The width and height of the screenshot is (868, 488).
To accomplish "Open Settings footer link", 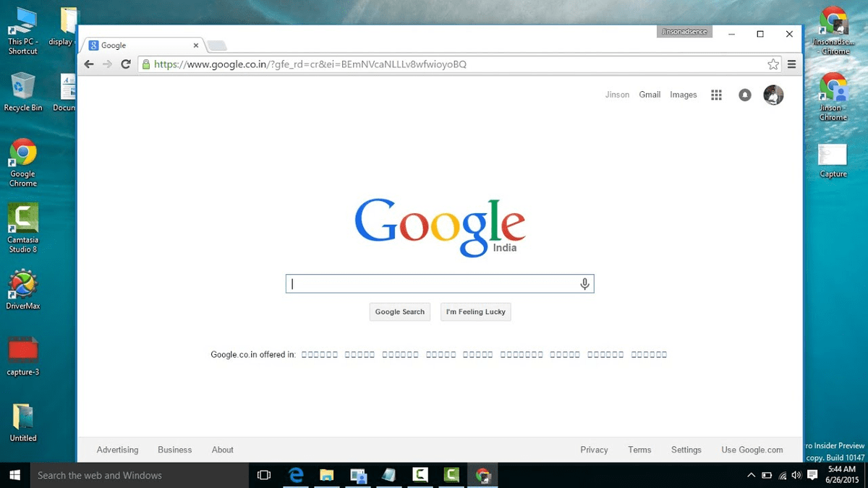I will click(686, 450).
